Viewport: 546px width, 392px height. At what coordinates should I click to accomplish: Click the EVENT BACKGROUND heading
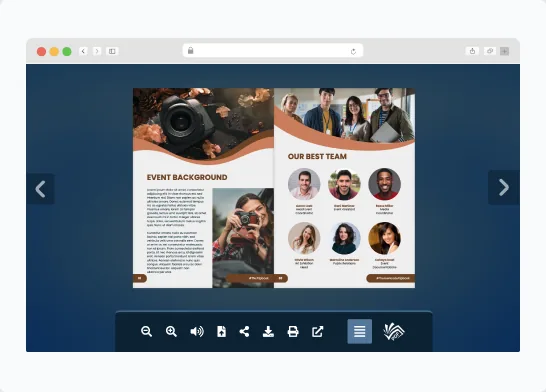[x=187, y=177]
